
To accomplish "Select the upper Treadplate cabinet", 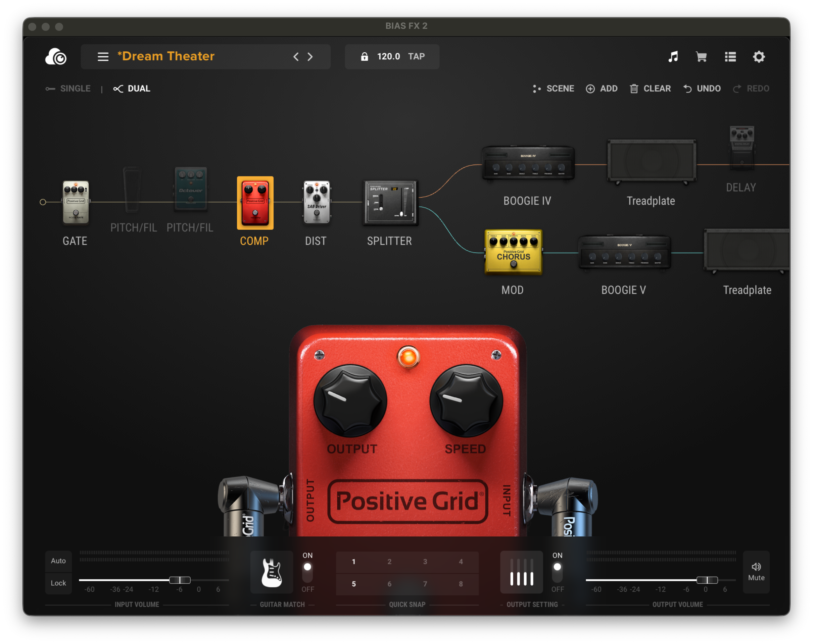I will [x=652, y=162].
